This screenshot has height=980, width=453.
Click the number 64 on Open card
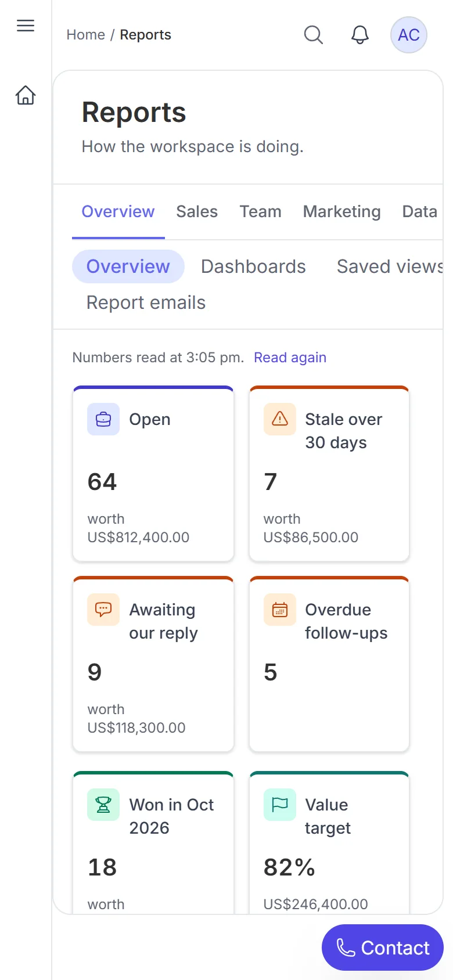point(102,482)
